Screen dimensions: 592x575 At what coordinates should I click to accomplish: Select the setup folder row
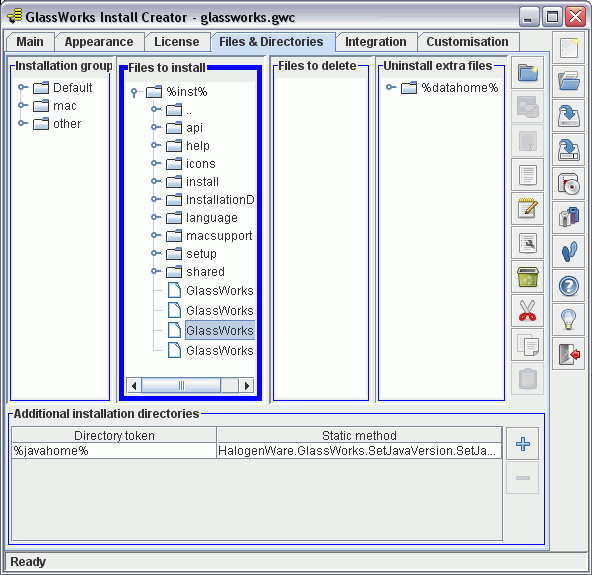[x=191, y=254]
